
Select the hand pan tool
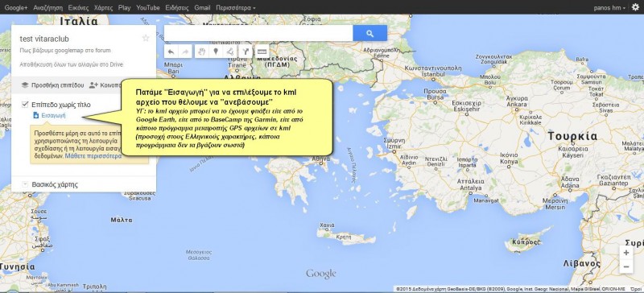(201, 52)
